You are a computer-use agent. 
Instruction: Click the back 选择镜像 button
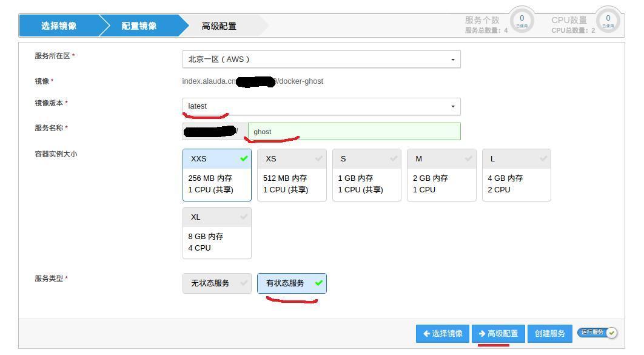[443, 334]
